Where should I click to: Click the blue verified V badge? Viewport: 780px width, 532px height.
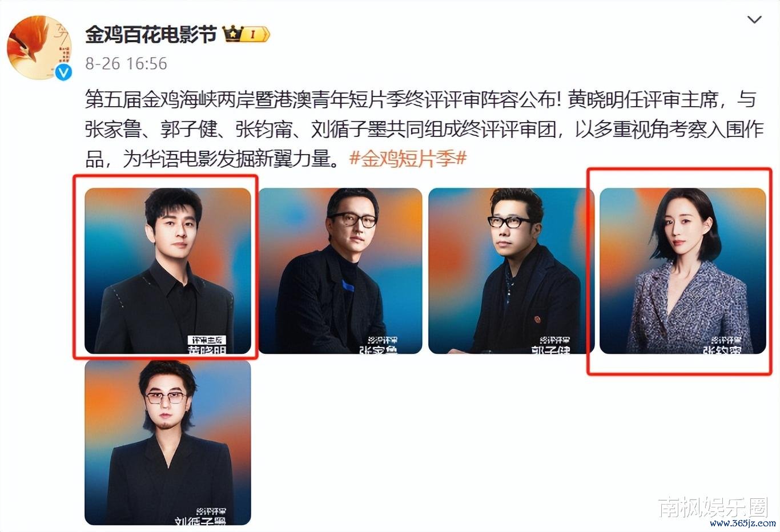coord(63,72)
